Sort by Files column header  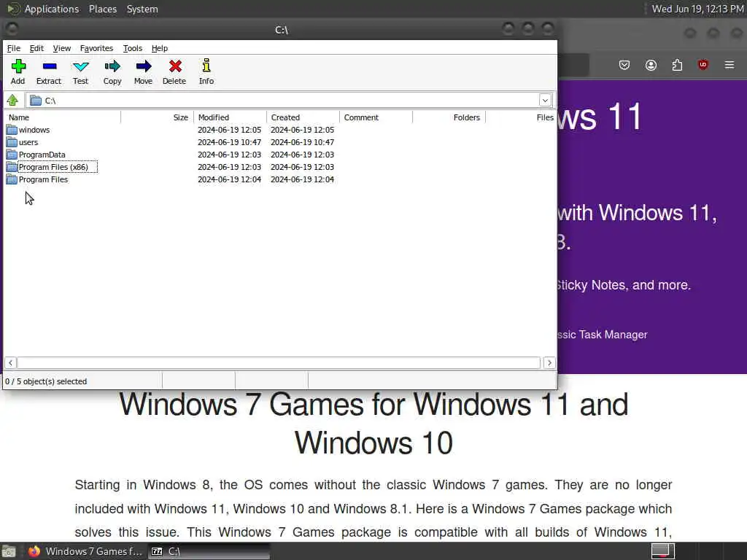coord(521,117)
